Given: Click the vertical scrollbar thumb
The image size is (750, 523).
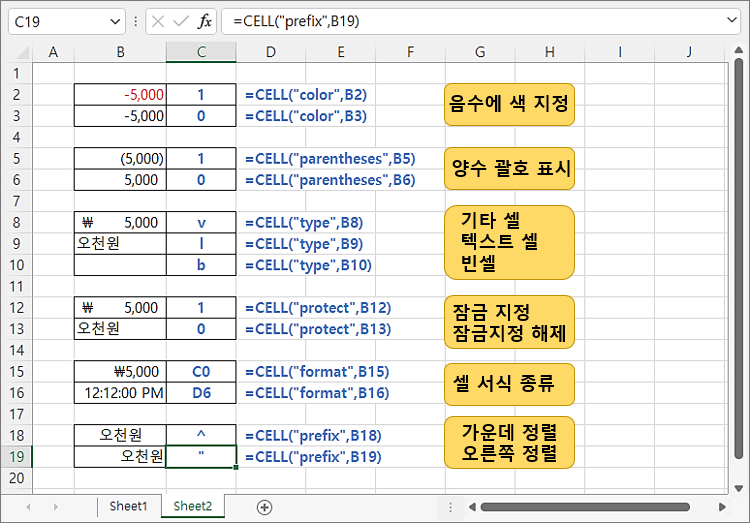Looking at the screenshot, I should point(739,259).
